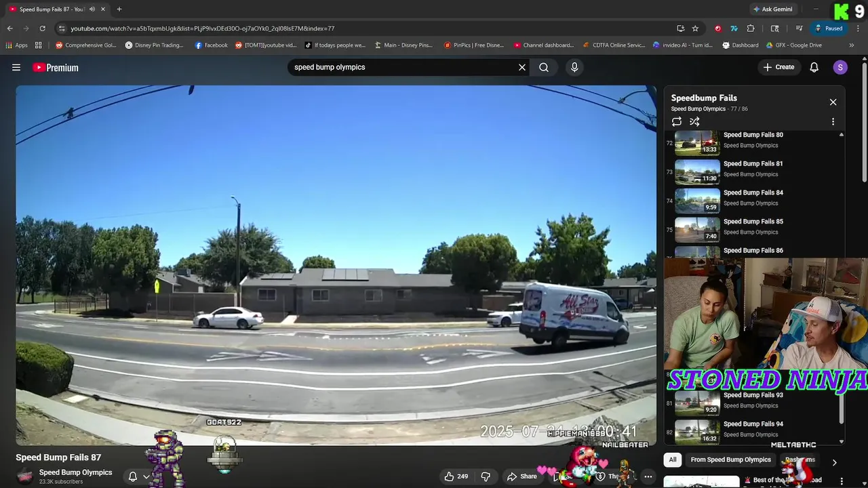Open the YouTube guide hamburger menu
Viewport: 868px width, 488px height.
[x=16, y=67]
